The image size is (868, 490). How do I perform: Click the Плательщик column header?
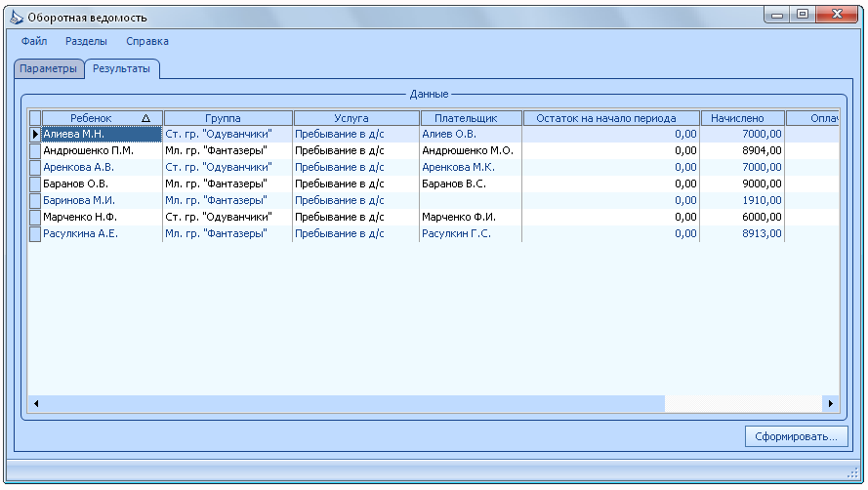(x=471, y=118)
